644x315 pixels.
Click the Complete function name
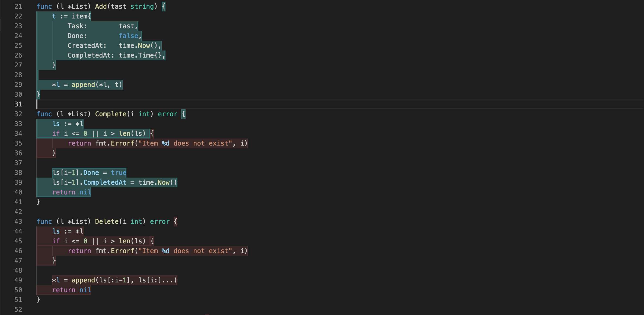click(x=111, y=114)
